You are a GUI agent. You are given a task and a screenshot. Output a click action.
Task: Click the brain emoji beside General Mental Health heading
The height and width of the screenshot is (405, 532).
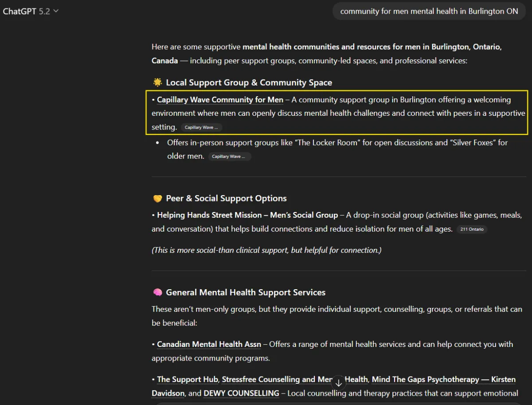[157, 292]
